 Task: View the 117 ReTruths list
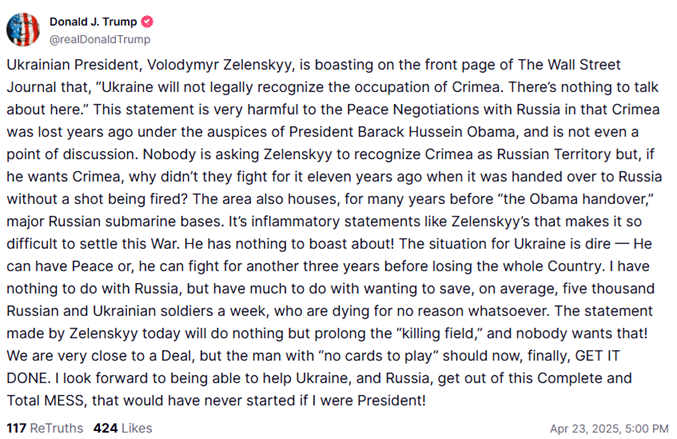(x=44, y=428)
